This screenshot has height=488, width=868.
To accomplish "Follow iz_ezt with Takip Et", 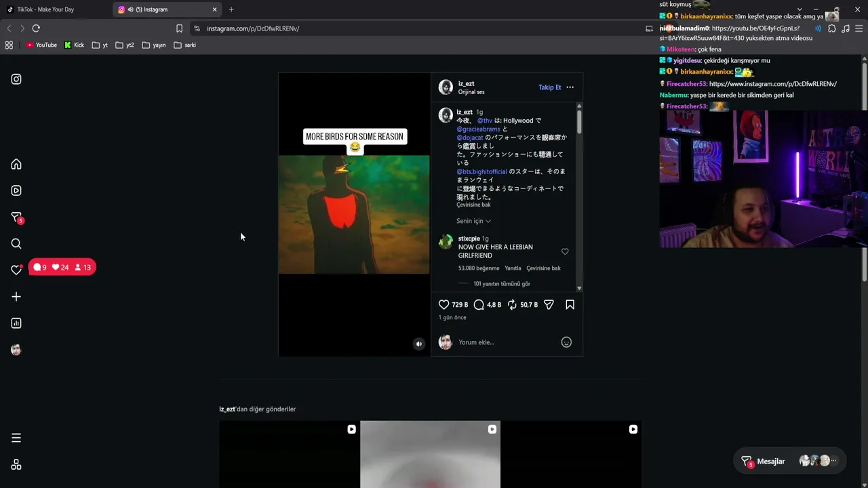I will [x=550, y=87].
